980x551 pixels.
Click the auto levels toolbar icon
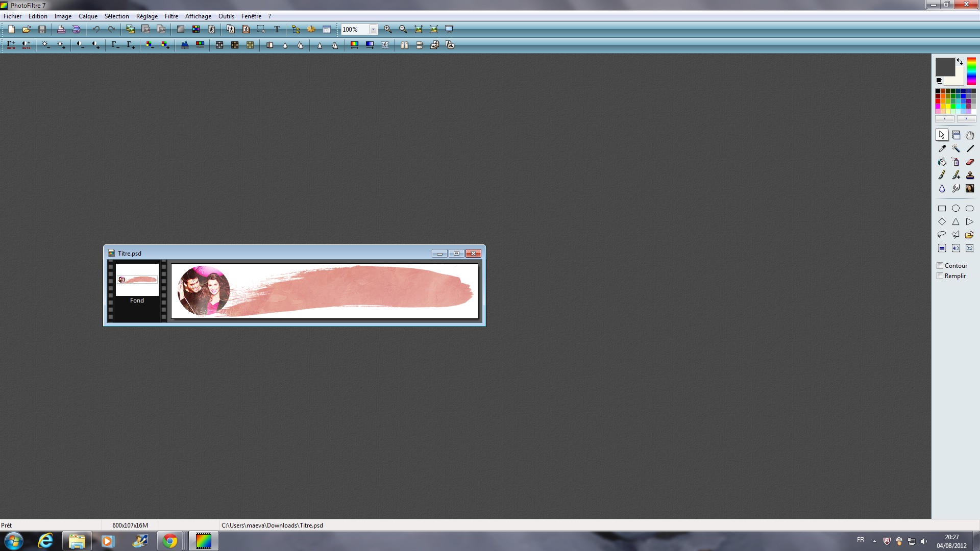coord(11,45)
